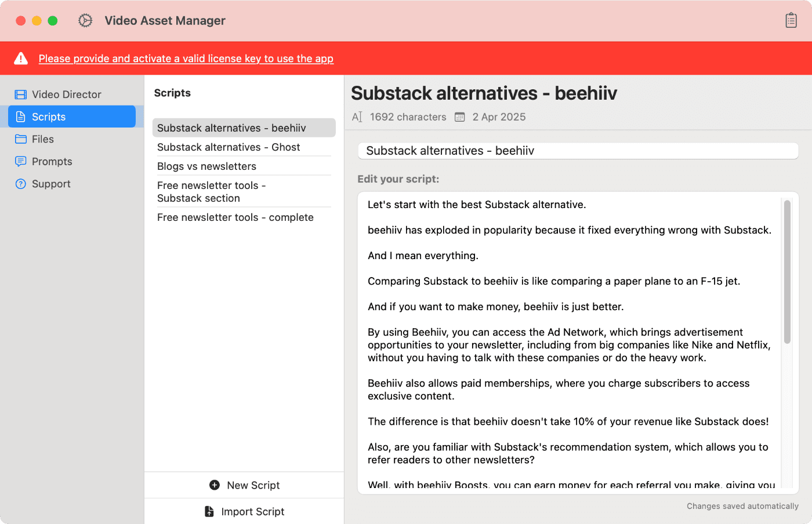Select Free newsletter tools - complete script
This screenshot has width=812, height=524.
click(x=235, y=217)
